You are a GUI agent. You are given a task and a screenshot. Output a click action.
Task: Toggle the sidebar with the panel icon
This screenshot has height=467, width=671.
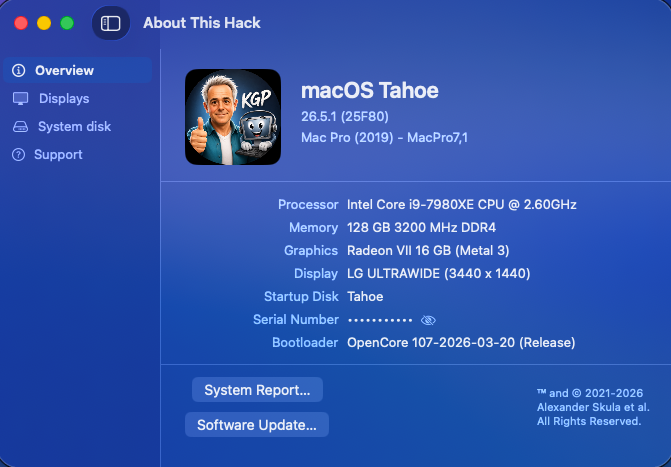point(111,23)
